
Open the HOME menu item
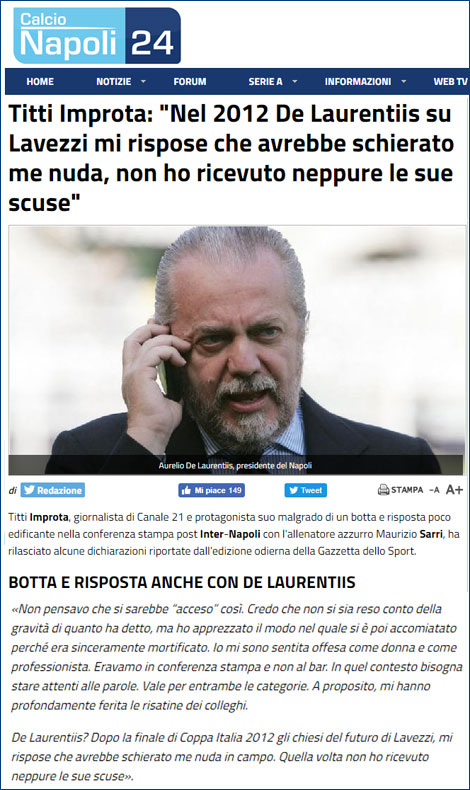point(40,82)
